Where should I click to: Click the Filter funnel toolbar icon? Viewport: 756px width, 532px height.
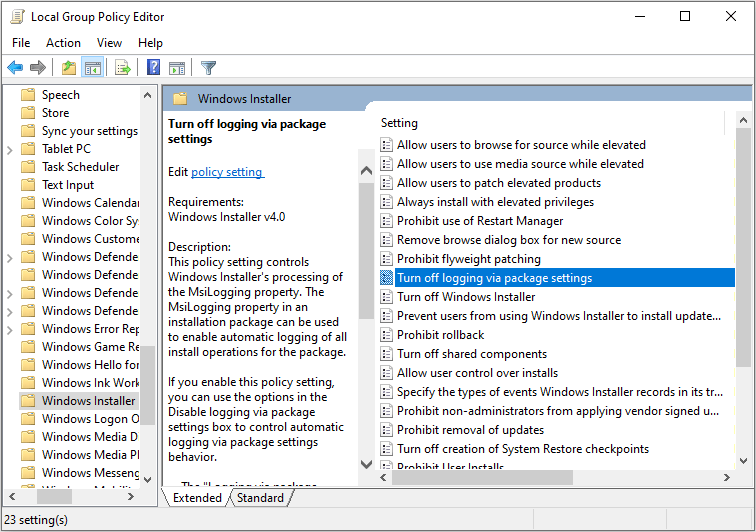pos(208,68)
